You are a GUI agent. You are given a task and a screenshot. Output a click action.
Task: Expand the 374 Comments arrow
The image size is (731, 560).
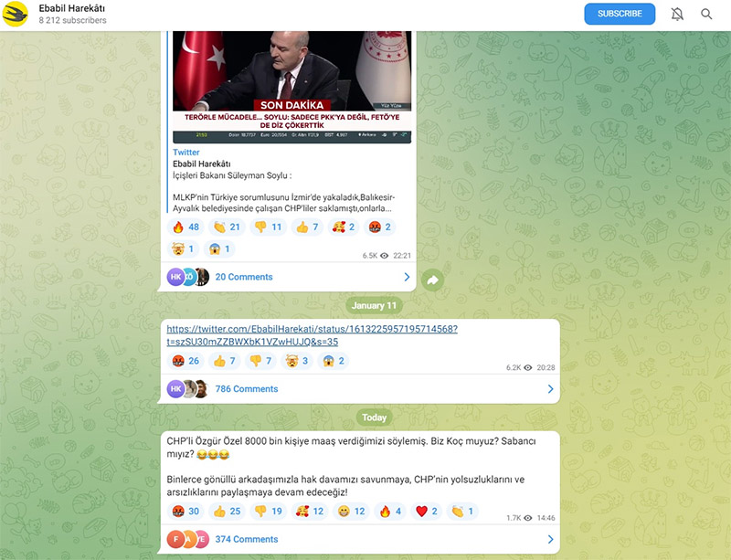tap(551, 539)
